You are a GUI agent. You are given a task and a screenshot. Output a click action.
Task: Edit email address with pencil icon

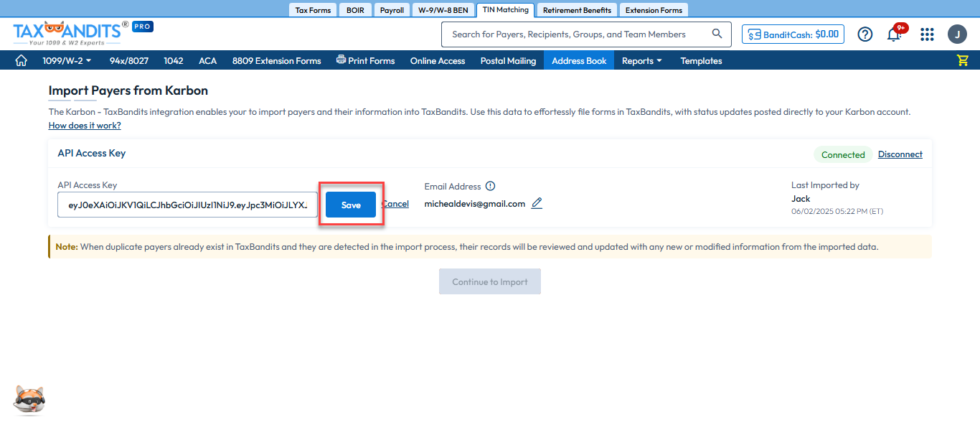pyautogui.click(x=537, y=203)
